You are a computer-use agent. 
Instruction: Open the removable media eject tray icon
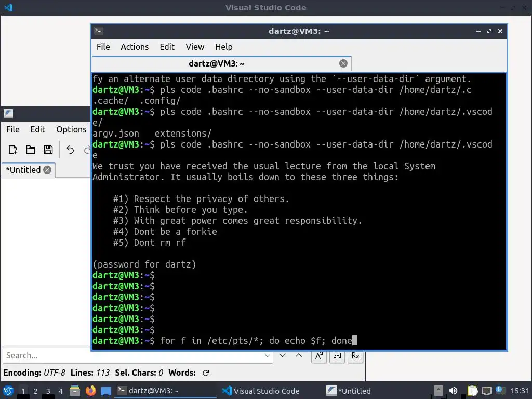click(x=438, y=391)
